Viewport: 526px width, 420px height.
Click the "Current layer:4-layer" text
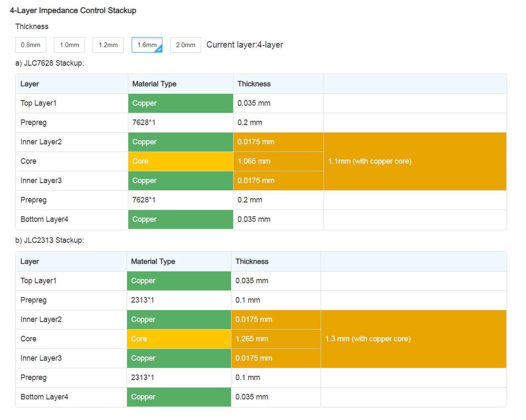pos(244,45)
